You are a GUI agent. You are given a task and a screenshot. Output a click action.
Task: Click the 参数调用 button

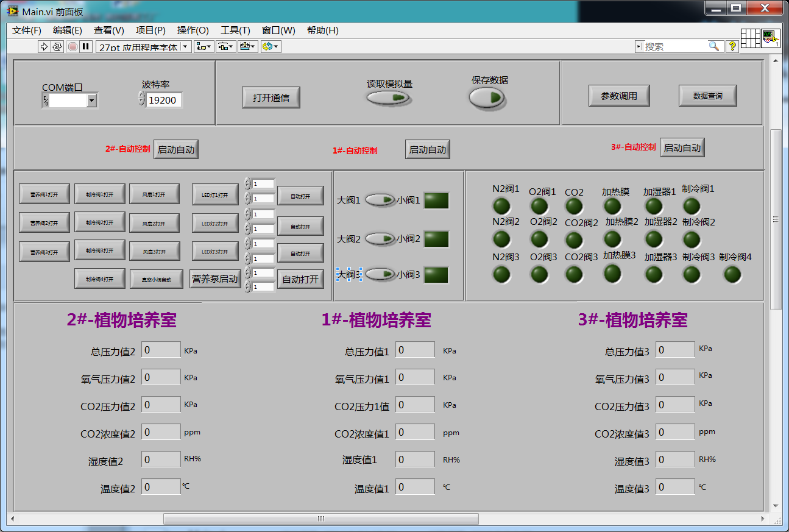tap(619, 96)
